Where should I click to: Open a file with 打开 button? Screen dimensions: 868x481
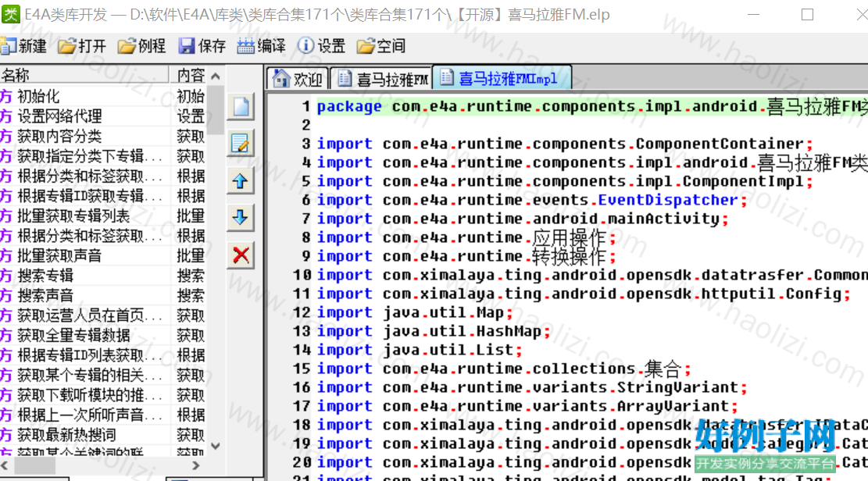[x=82, y=46]
